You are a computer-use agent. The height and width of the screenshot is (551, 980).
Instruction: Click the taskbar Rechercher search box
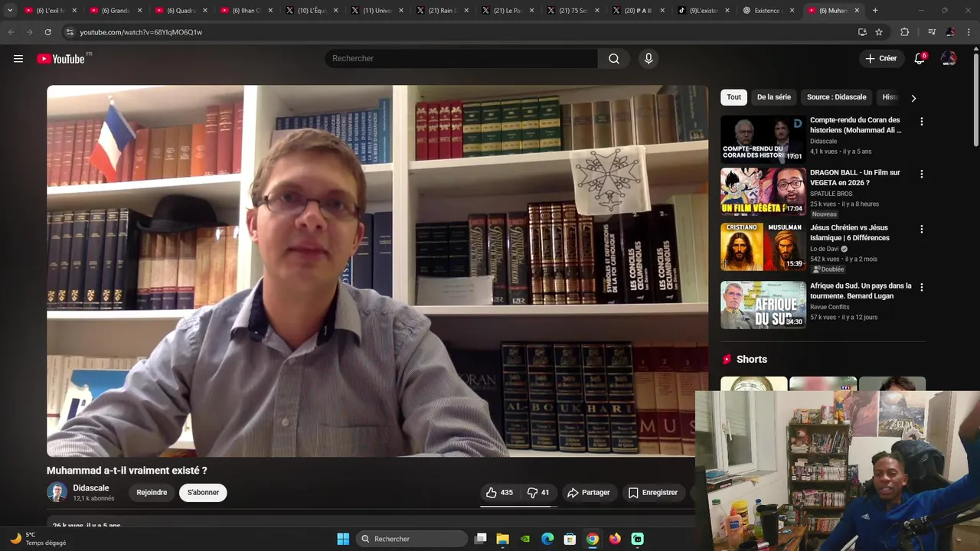[x=412, y=539]
